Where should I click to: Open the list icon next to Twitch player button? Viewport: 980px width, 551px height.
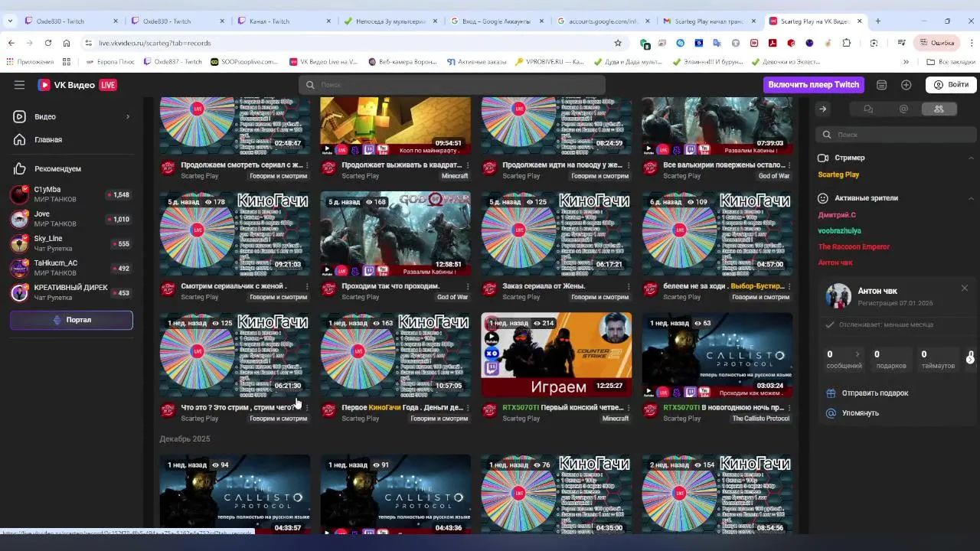click(882, 85)
